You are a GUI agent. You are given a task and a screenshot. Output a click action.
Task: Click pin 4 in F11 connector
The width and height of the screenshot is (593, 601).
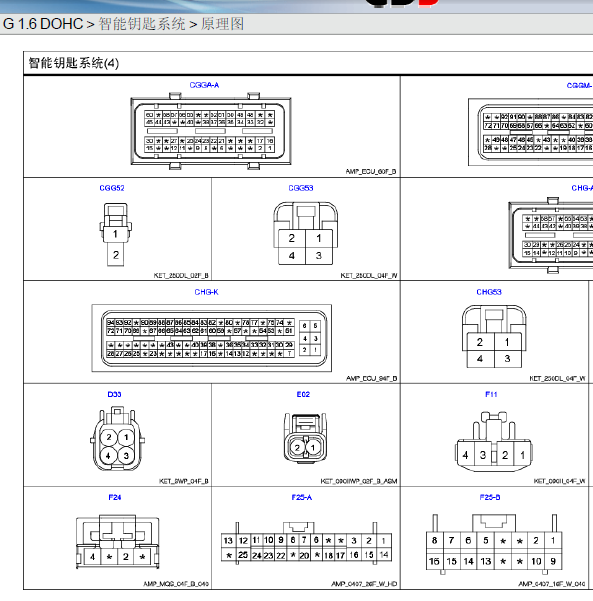465,455
